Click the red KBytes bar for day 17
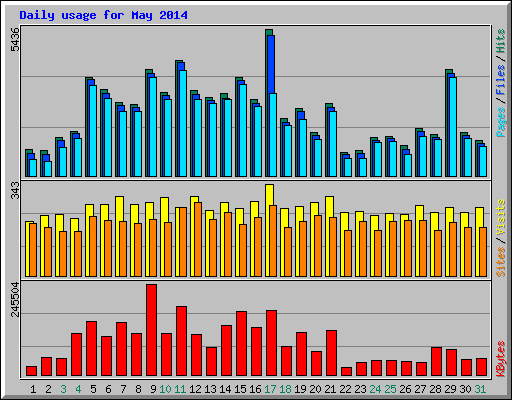Image resolution: width=512 pixels, height=400 pixels. [271, 343]
